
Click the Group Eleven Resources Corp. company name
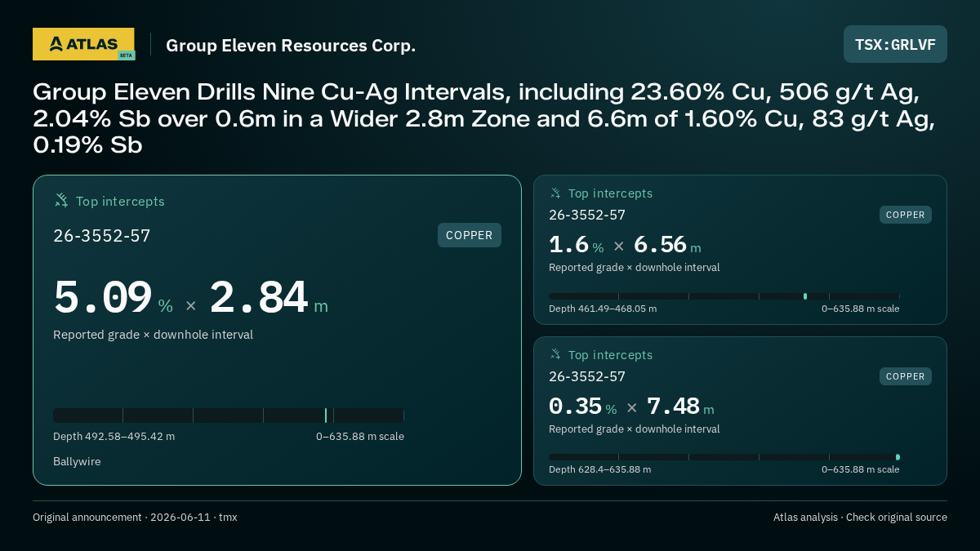click(291, 45)
